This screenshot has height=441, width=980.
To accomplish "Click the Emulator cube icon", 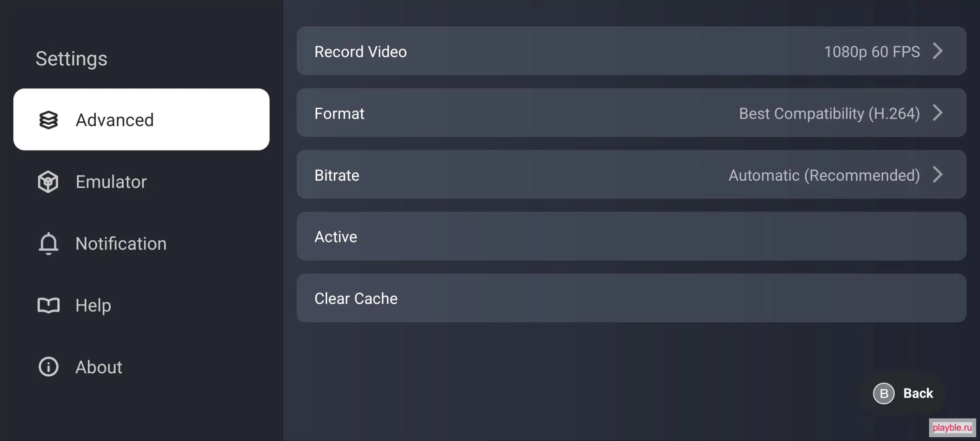I will coord(48,181).
